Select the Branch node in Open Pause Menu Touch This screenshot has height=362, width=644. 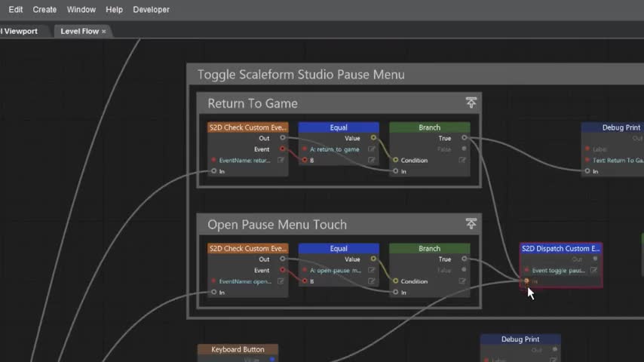[429, 249]
